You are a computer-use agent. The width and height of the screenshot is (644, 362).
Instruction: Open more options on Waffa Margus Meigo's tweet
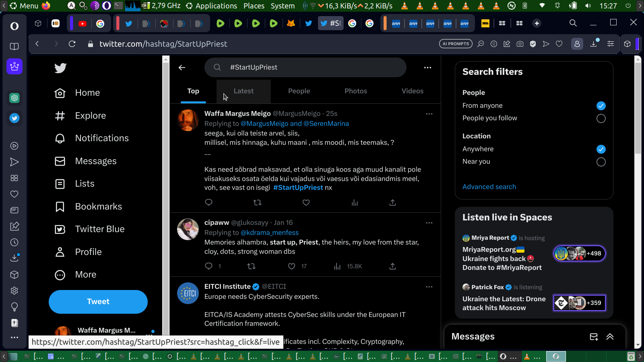429,114
